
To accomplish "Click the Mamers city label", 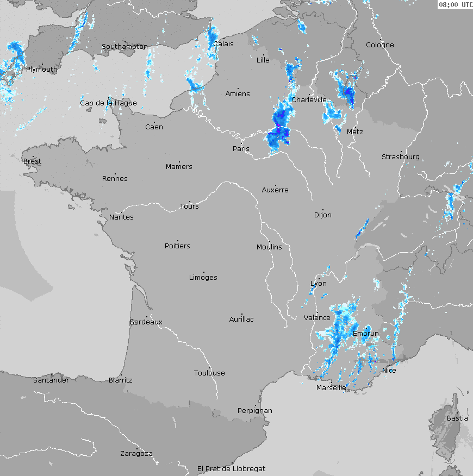I will tap(179, 167).
